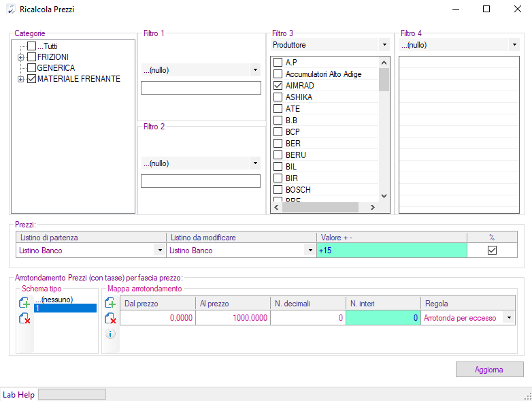This screenshot has height=401, width=532.
Task: Click the Aggiorna button
Action: (489, 370)
